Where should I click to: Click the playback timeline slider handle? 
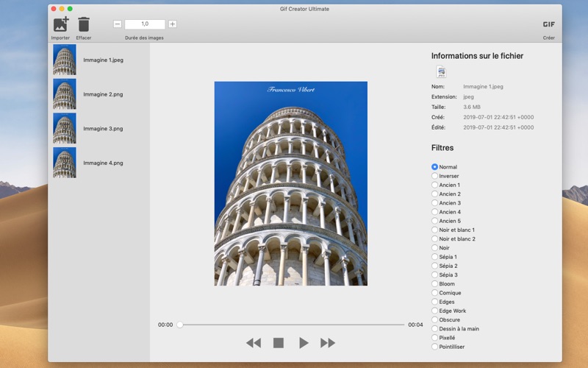pos(180,325)
